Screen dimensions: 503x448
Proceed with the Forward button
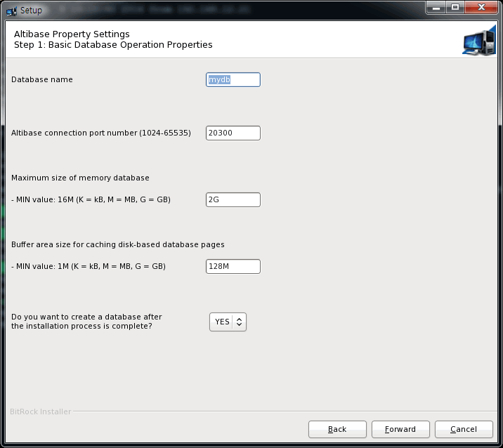(x=400, y=429)
